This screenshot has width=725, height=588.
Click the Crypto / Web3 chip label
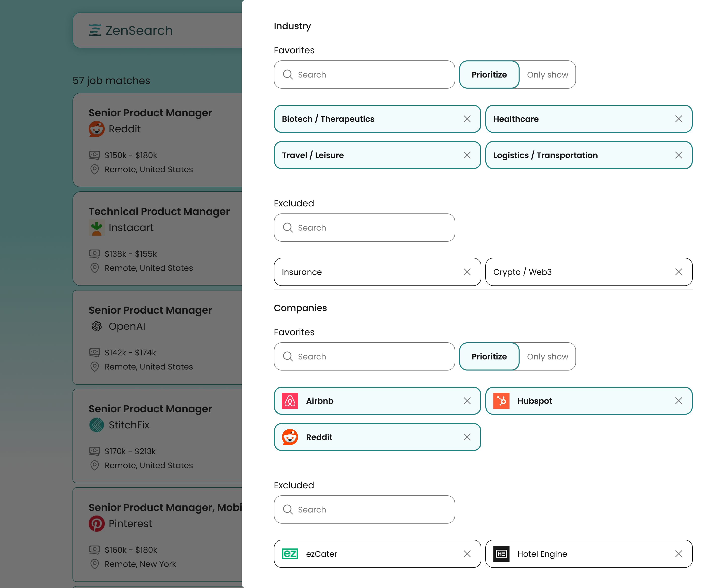522,272
